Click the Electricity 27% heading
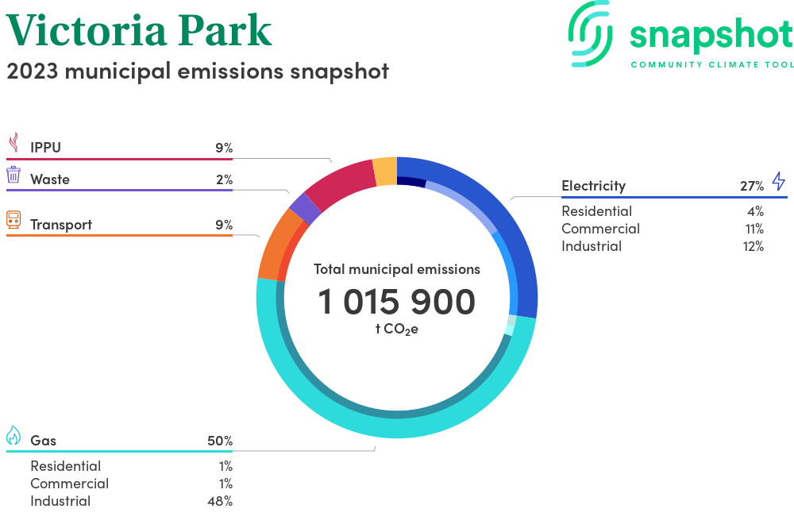 pyautogui.click(x=661, y=186)
